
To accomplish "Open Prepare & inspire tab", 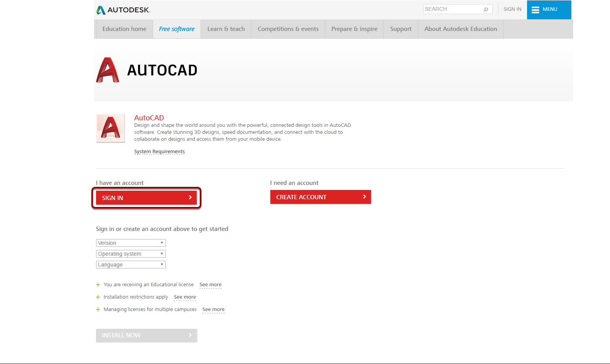I will point(354,29).
